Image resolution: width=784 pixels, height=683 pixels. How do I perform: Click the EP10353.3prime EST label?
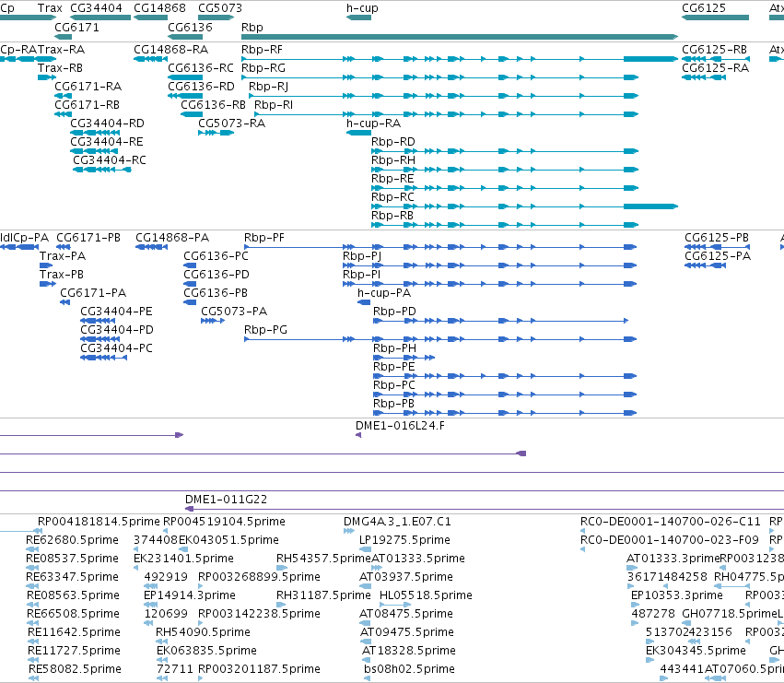[676, 595]
